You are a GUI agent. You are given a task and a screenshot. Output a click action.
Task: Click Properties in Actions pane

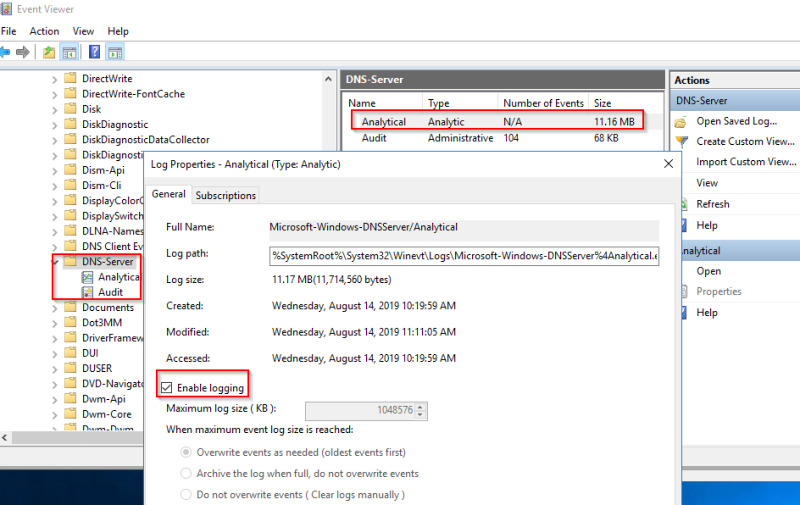pyautogui.click(x=719, y=291)
